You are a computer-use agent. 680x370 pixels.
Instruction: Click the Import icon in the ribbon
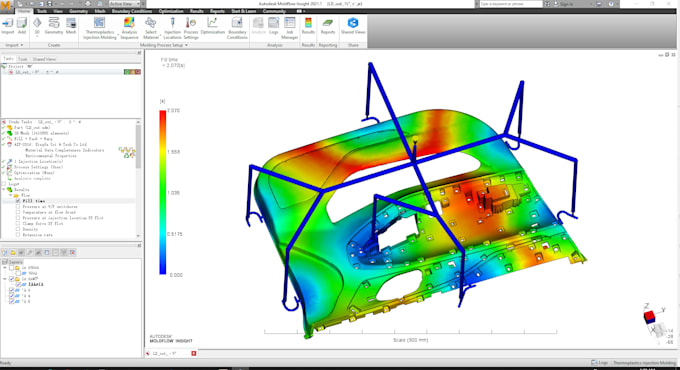[8, 26]
